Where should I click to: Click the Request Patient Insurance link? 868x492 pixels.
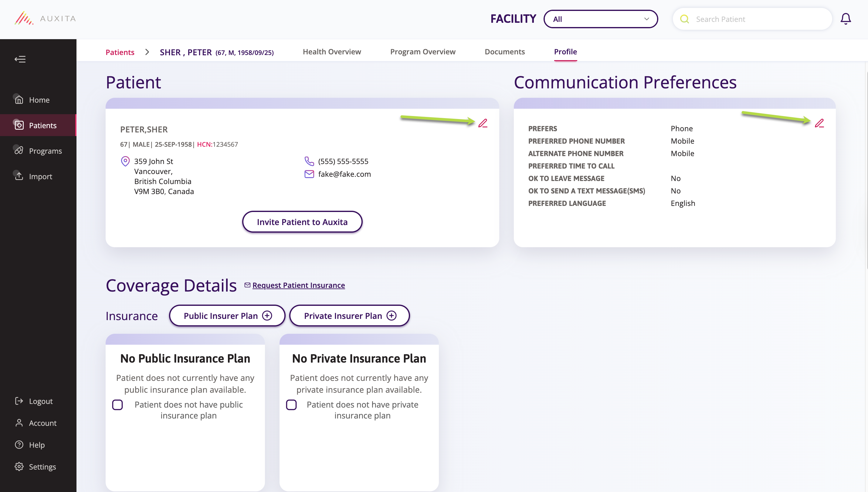coord(298,285)
